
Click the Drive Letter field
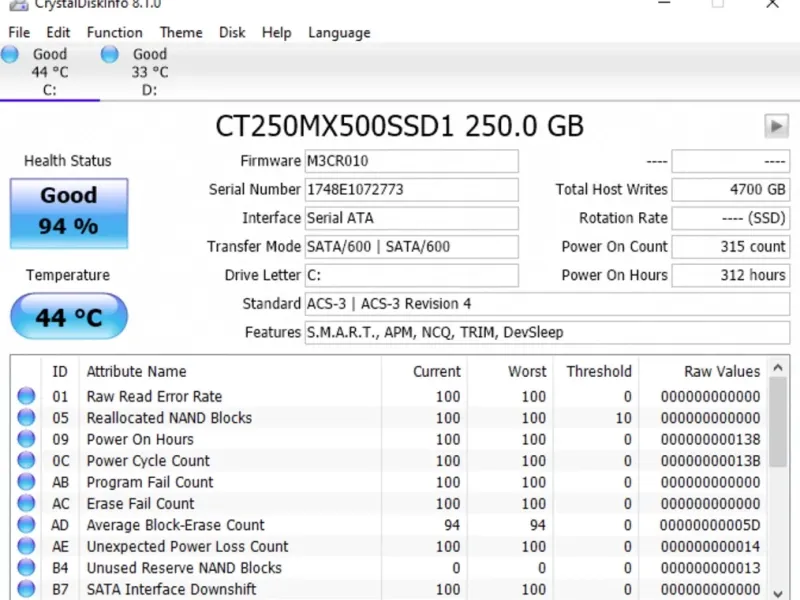point(412,276)
